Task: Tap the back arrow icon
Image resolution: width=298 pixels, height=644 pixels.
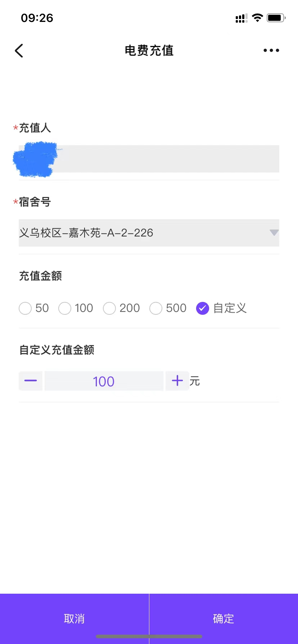Action: pos(19,51)
